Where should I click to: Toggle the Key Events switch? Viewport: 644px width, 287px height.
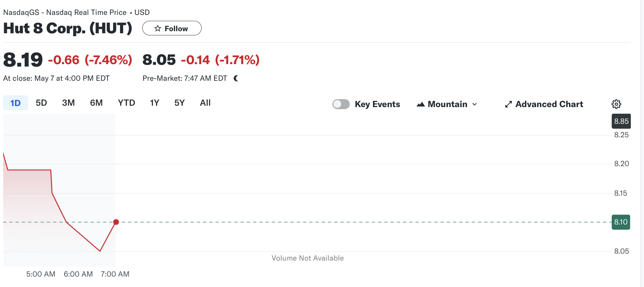341,104
